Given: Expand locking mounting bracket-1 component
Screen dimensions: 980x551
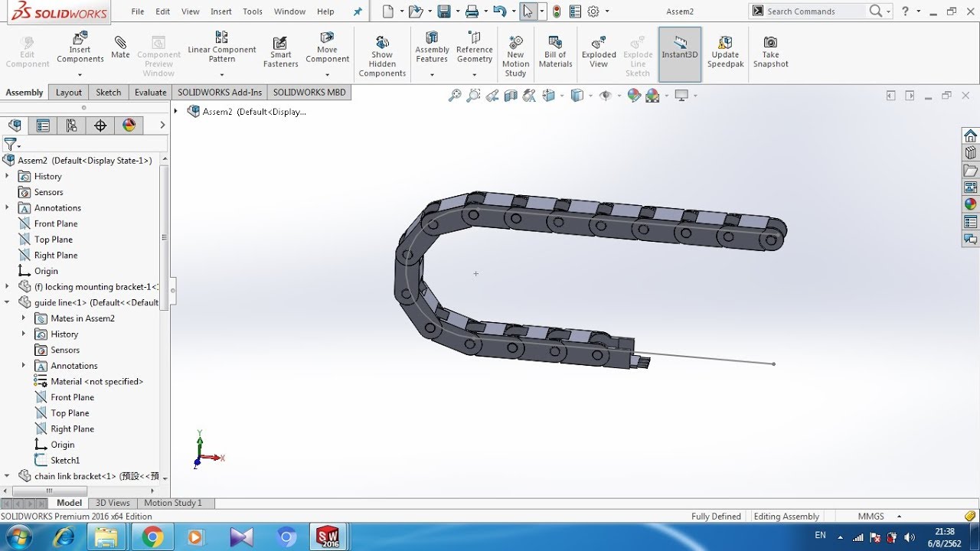Looking at the screenshot, I should click(8, 286).
